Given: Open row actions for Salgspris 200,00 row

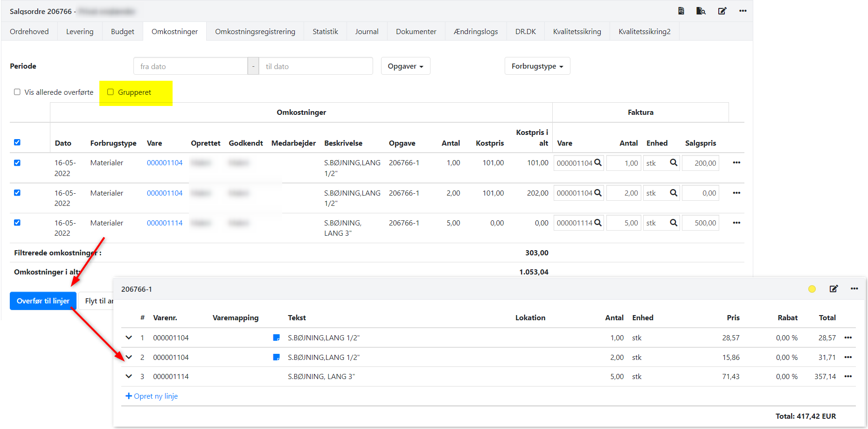Looking at the screenshot, I should 736,162.
